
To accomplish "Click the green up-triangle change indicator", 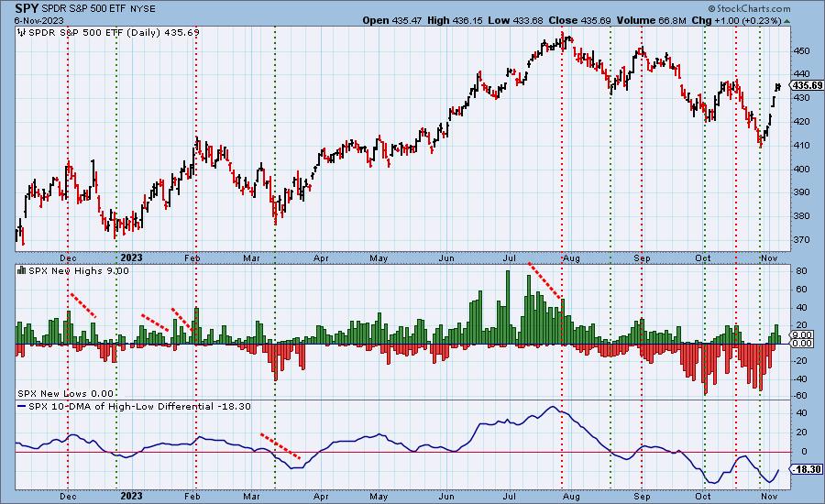I will click(786, 21).
